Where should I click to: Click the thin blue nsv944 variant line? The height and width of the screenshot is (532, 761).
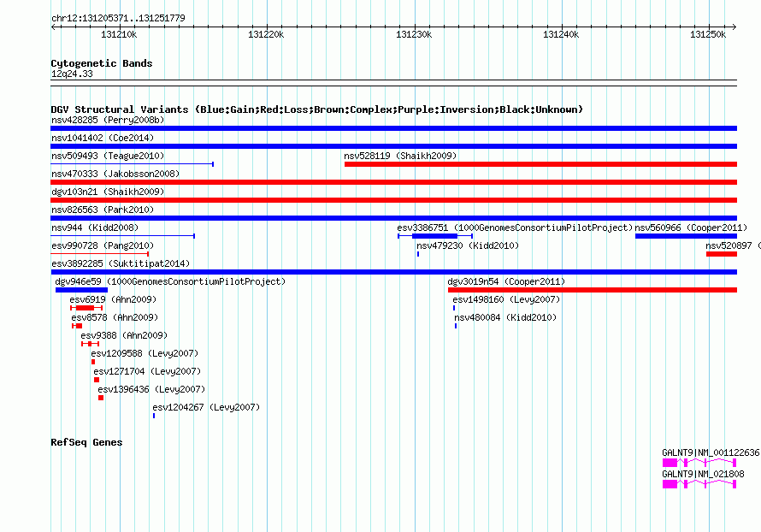tap(123, 236)
